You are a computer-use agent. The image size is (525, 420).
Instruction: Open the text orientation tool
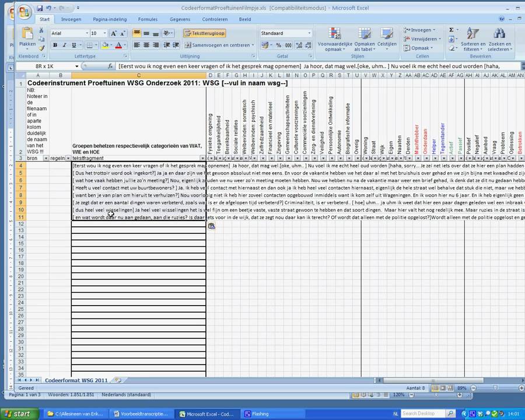167,33
